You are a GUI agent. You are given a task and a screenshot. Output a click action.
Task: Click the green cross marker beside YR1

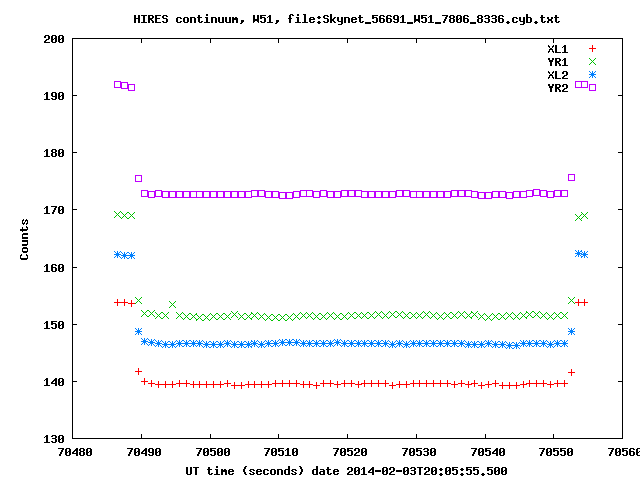[592, 62]
